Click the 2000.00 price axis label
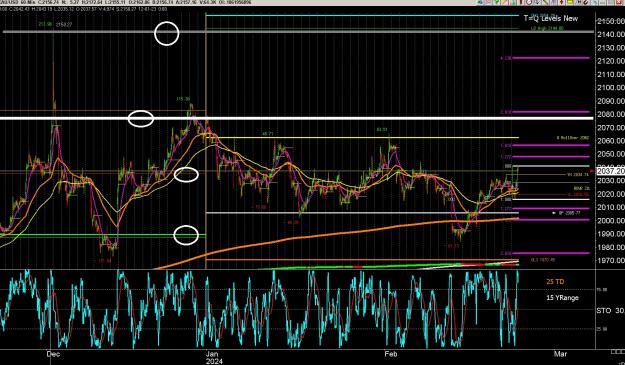Viewport: 625px width, 365px height. pyautogui.click(x=611, y=220)
